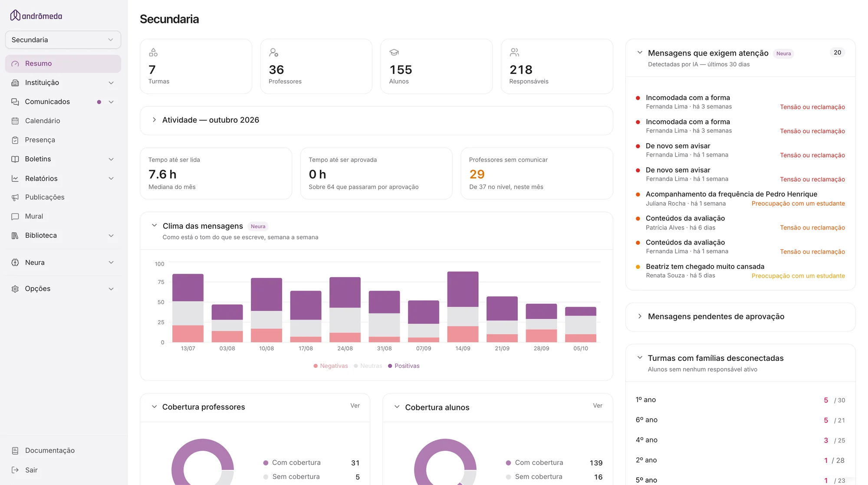Image resolution: width=868 pixels, height=485 pixels.
Task: Expand the Atividade — outubro 2026 section
Action: [x=154, y=120]
